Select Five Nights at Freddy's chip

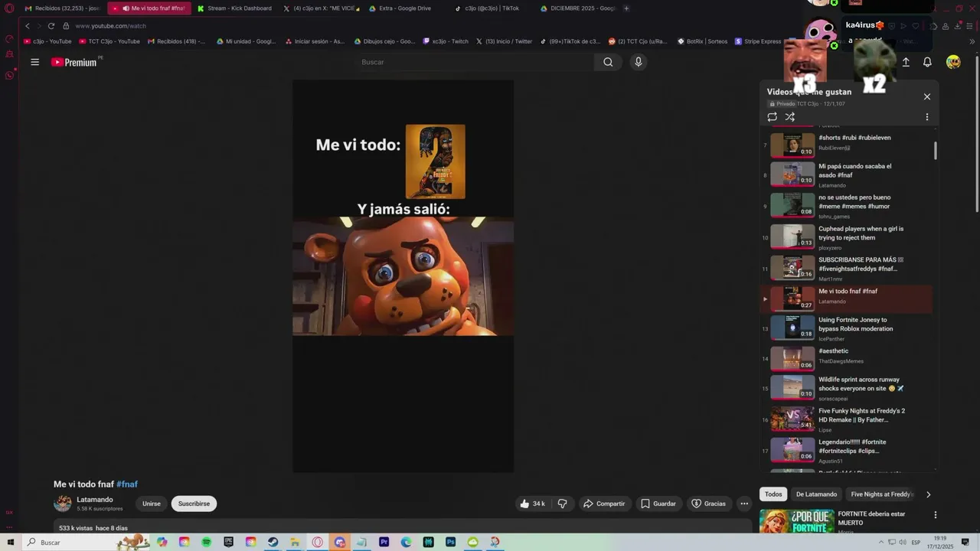point(881,494)
